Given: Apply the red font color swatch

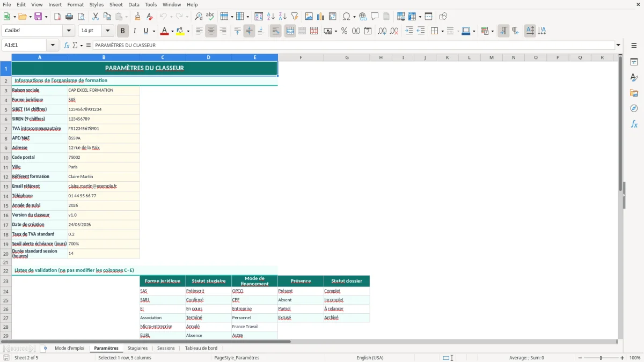Looking at the screenshot, I should pos(164,31).
